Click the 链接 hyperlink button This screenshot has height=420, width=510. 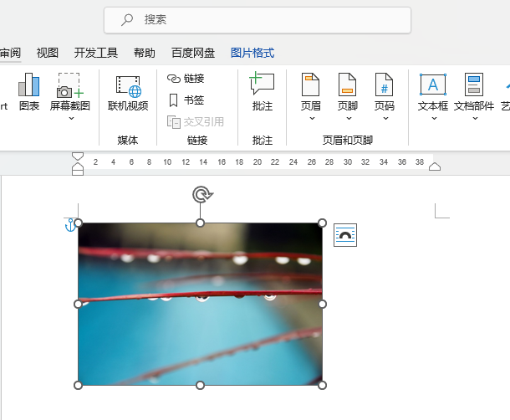click(x=186, y=79)
